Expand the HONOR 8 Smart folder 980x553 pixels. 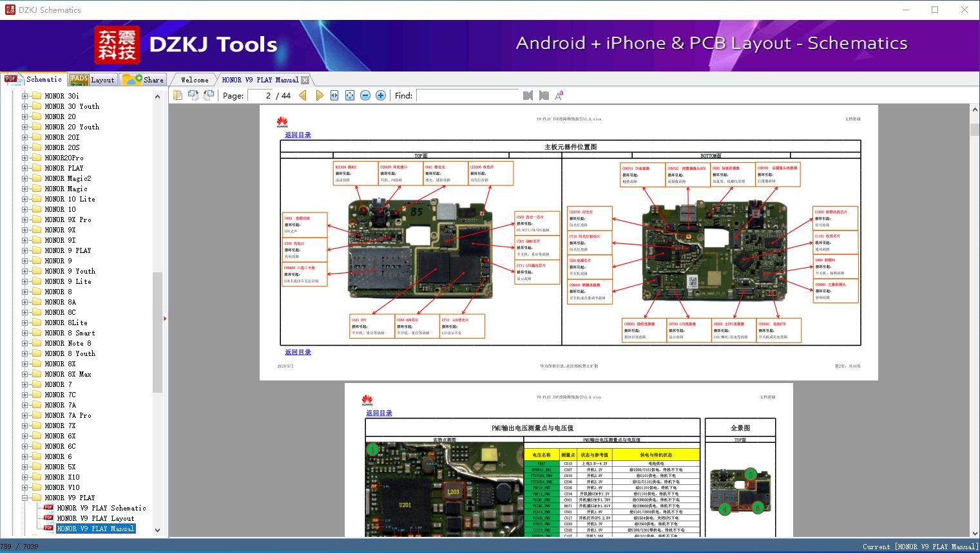tap(25, 333)
